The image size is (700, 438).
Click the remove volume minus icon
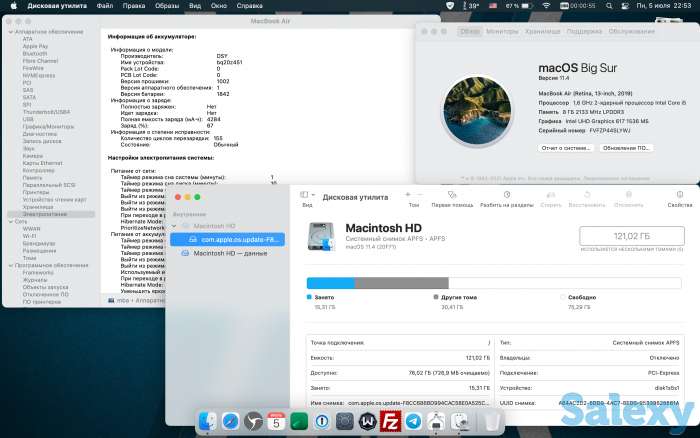click(x=419, y=195)
